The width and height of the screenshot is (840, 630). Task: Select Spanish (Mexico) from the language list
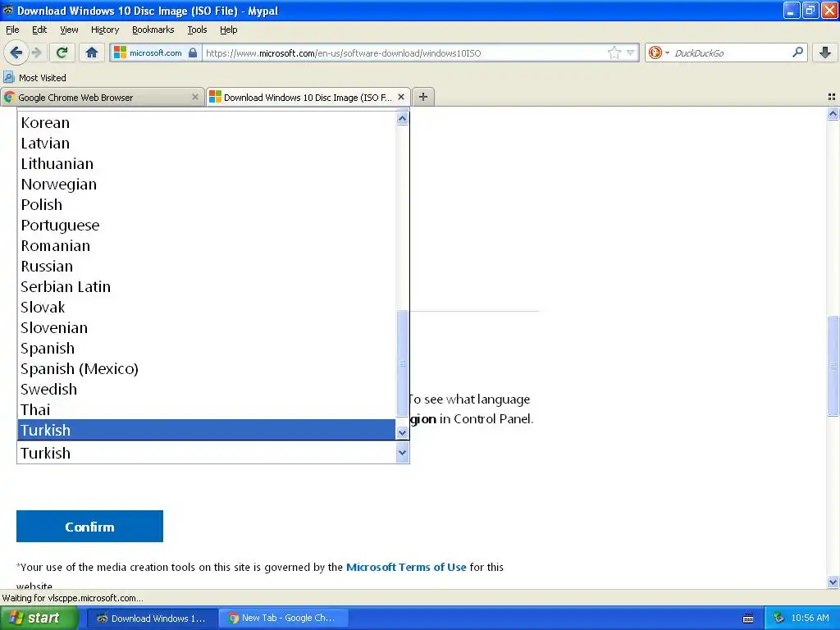click(x=206, y=368)
